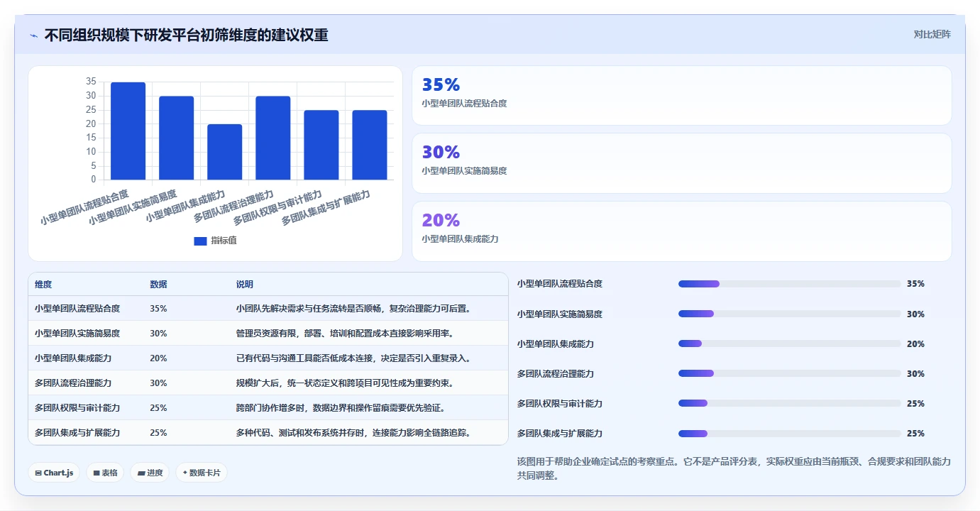Click the 20% value in the table
980x511 pixels.
[158, 358]
